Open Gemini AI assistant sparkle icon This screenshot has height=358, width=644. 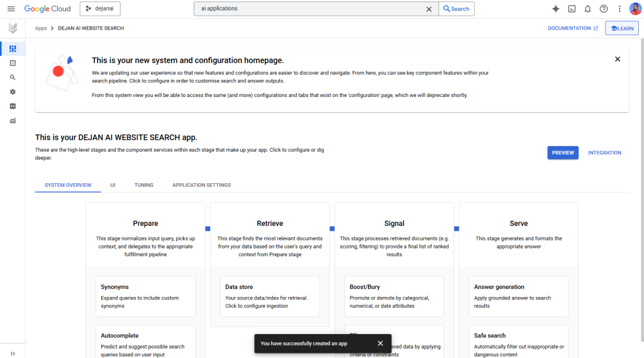click(555, 9)
